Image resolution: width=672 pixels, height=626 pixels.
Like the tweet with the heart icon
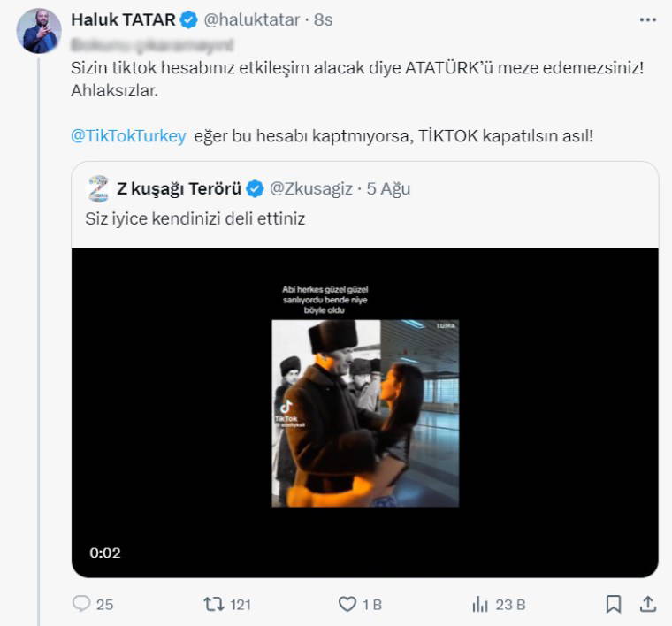coord(347,605)
